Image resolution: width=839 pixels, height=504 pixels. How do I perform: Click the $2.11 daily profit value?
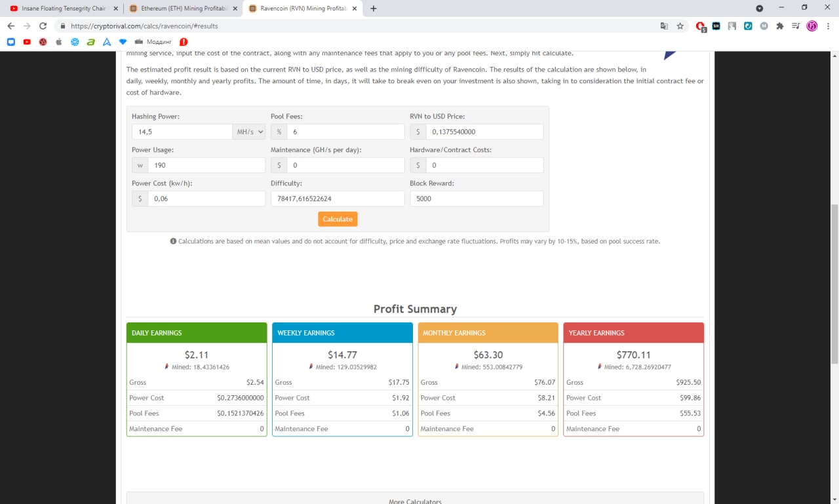[197, 355]
